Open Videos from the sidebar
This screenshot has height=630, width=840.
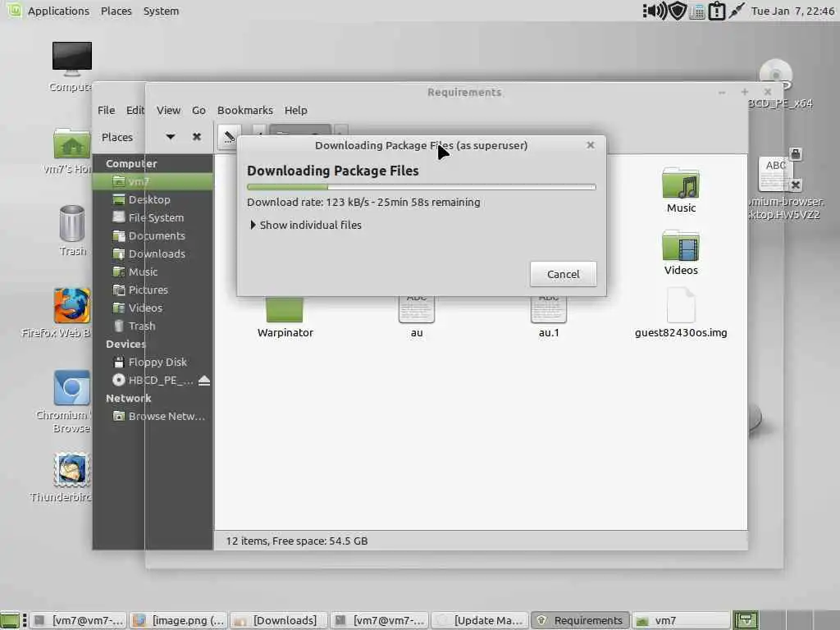pos(153,308)
